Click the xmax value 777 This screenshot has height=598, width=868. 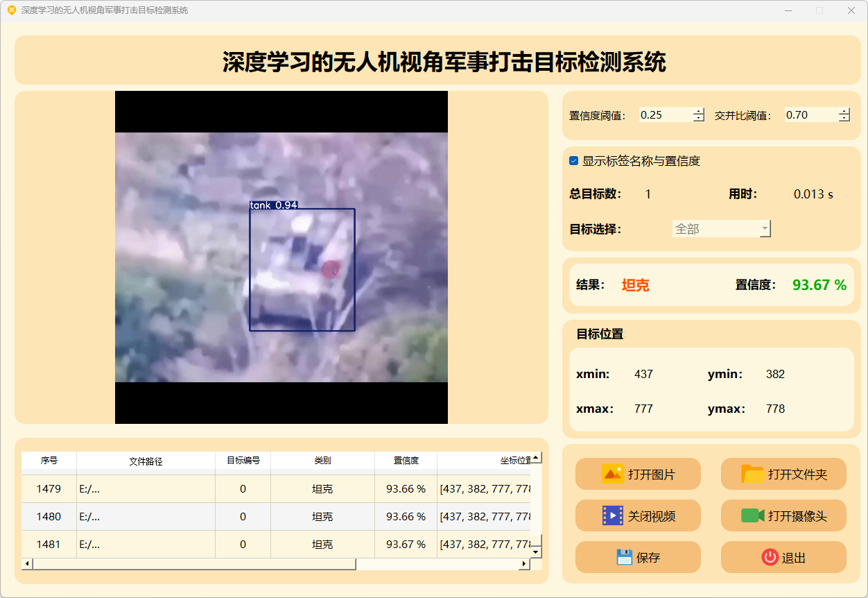point(643,409)
